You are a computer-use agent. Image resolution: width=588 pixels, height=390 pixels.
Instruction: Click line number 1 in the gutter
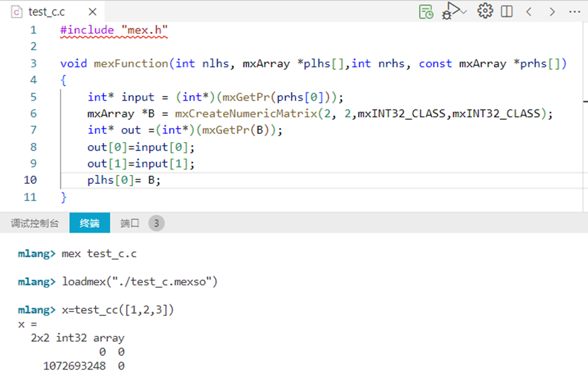33,30
